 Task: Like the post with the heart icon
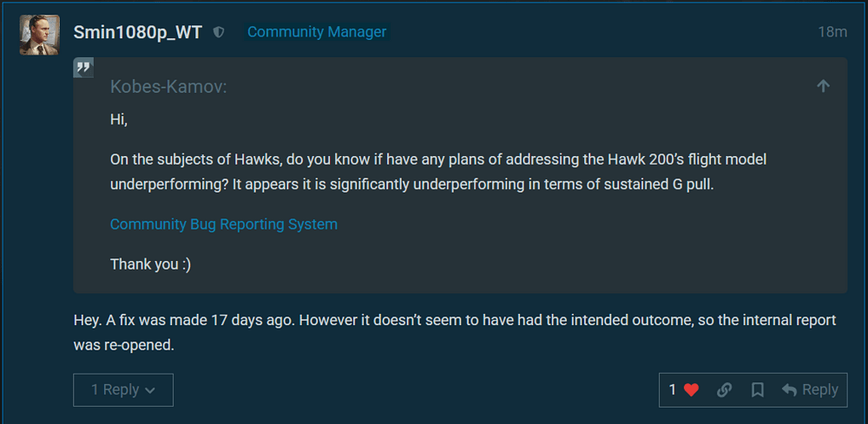click(691, 390)
